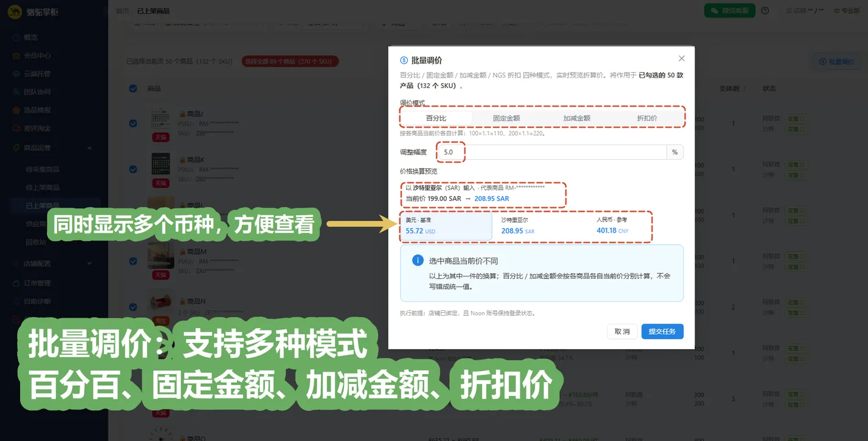868x441 pixels.
Task: Open the 店铺 account dropdown in header
Action: (x=805, y=10)
